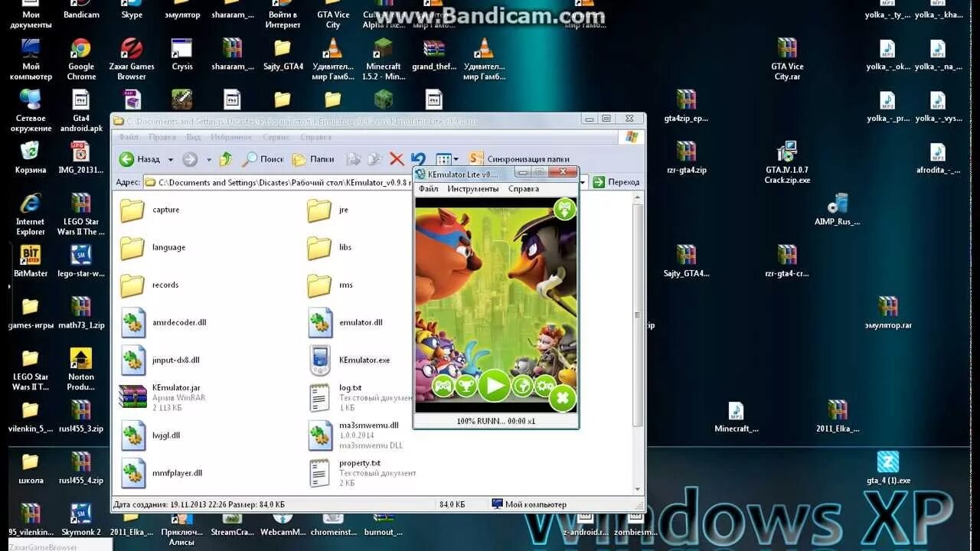The width and height of the screenshot is (980, 551).
Task: Click the gamepad icon left of trophy
Action: coord(443,386)
